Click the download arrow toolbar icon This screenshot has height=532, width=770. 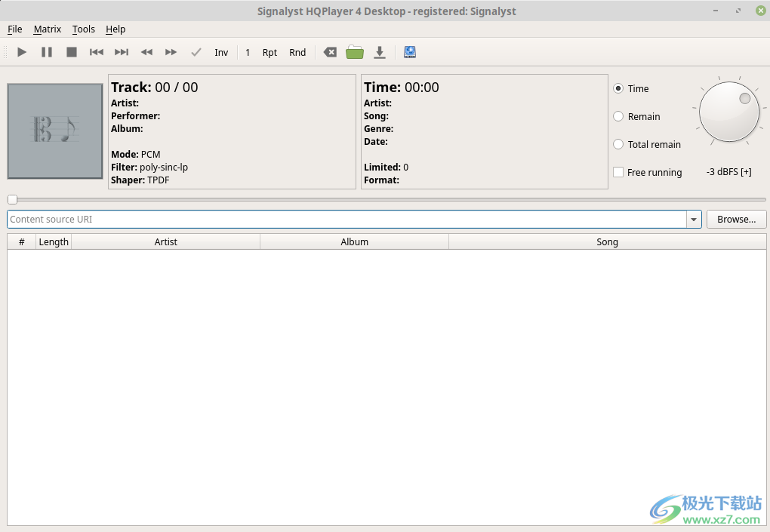click(x=380, y=52)
